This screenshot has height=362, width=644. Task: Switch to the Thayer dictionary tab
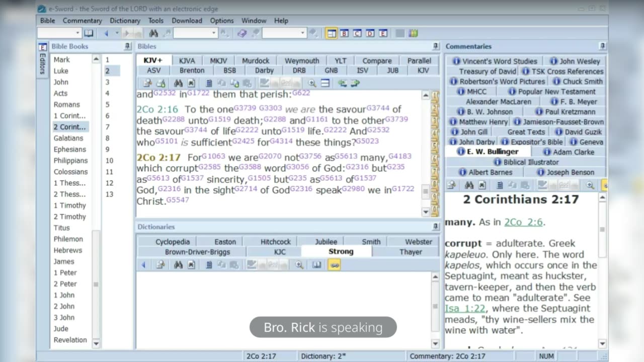point(411,252)
